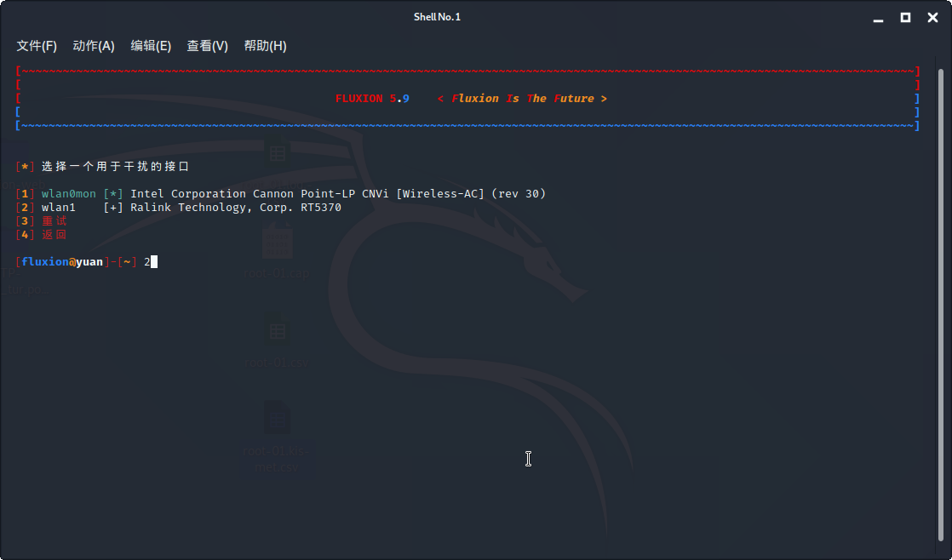Open the 帮助(H) menu

point(265,46)
